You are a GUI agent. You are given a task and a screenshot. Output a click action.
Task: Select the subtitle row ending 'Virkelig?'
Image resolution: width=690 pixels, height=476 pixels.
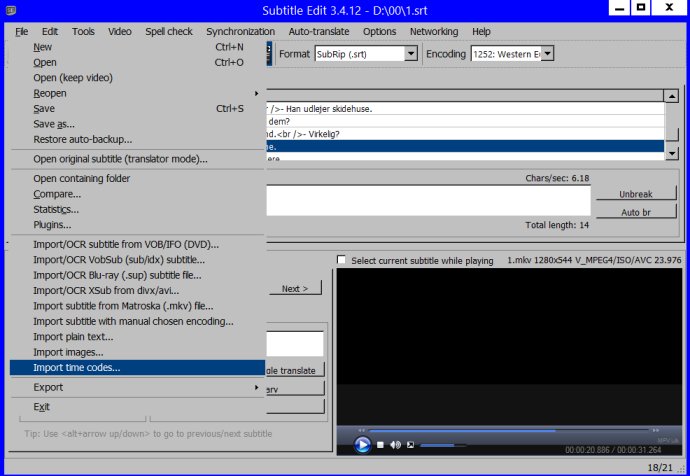(x=465, y=134)
